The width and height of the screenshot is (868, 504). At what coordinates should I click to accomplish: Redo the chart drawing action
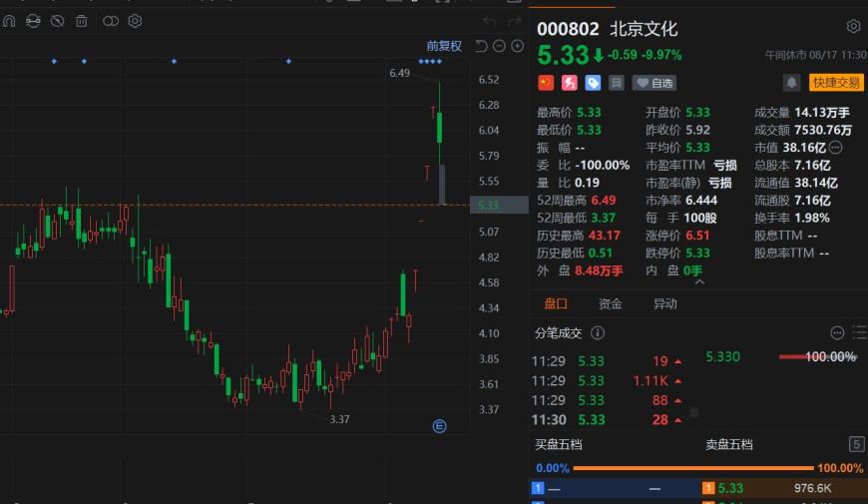(514, 22)
